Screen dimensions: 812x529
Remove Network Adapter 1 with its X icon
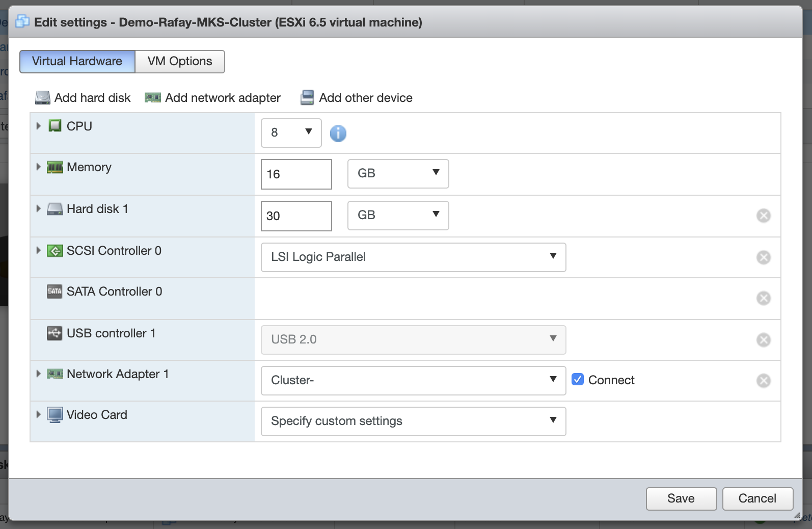(764, 381)
